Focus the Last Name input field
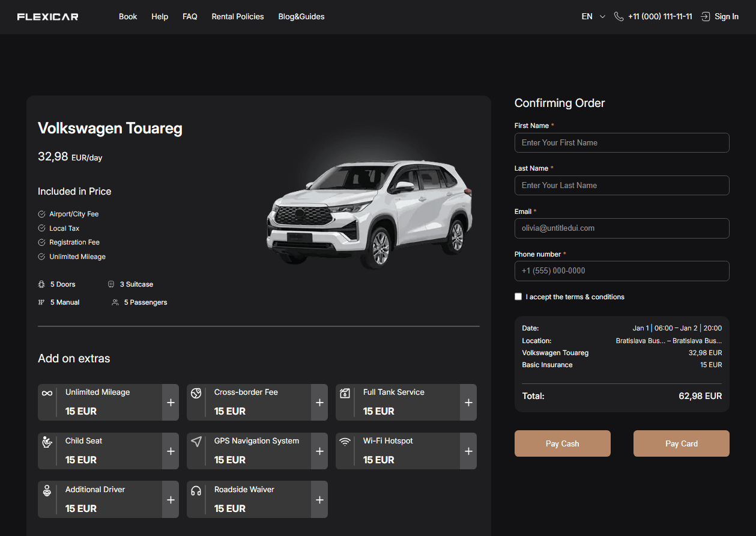 point(622,186)
